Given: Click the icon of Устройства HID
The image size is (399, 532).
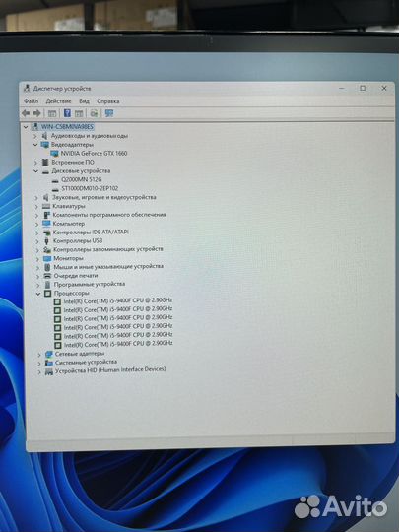Looking at the screenshot, I should click(49, 371).
